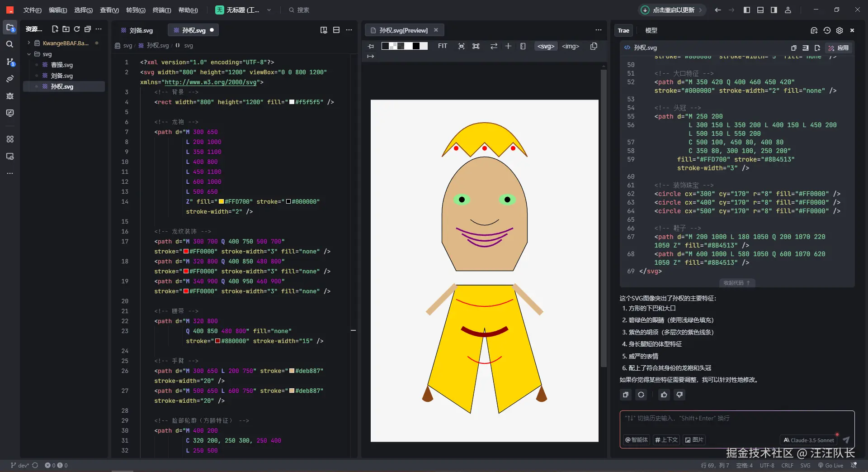This screenshot has width=868, height=472.
Task: Open the Search view in activity bar
Action: pyautogui.click(x=9, y=44)
